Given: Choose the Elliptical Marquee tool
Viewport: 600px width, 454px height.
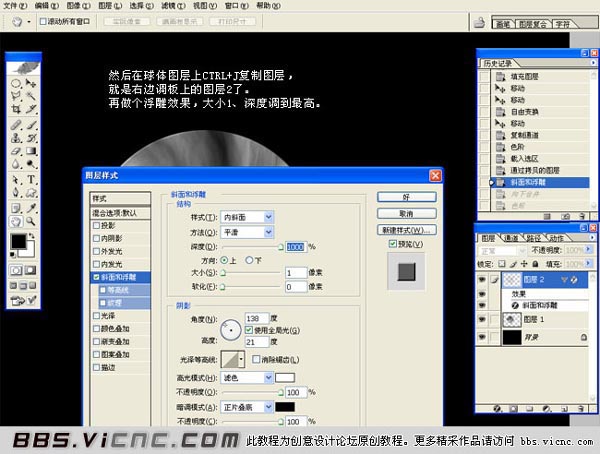Looking at the screenshot, I should tap(16, 83).
